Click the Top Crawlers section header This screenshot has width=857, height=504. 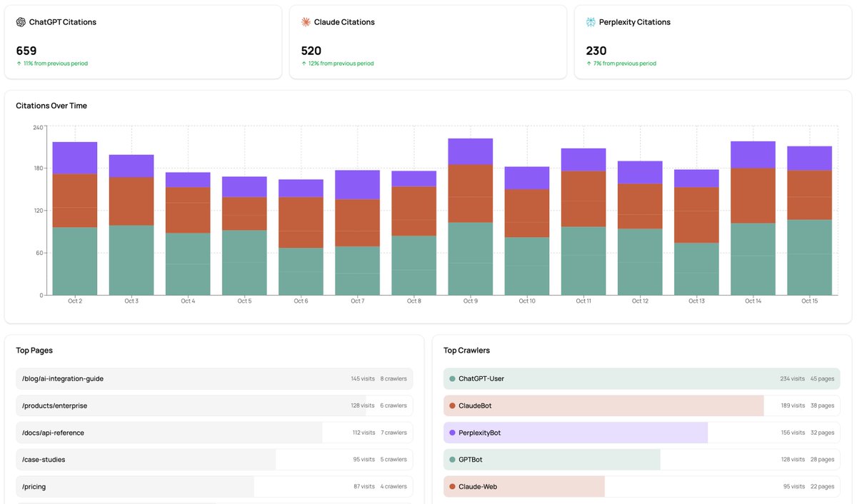pos(466,350)
